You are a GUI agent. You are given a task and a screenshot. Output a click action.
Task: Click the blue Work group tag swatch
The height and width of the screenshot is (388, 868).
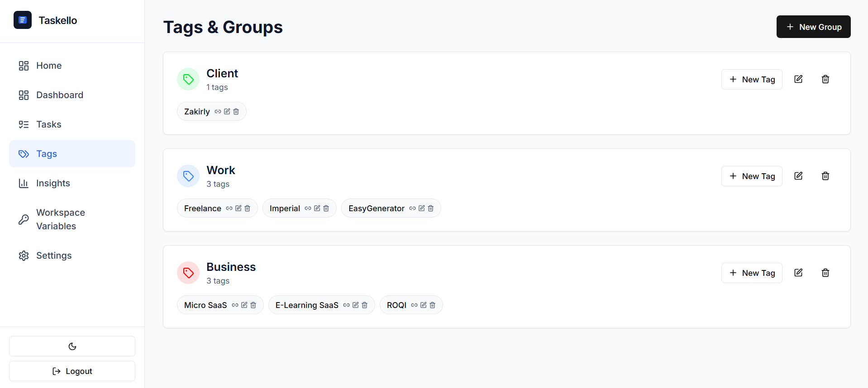click(188, 176)
